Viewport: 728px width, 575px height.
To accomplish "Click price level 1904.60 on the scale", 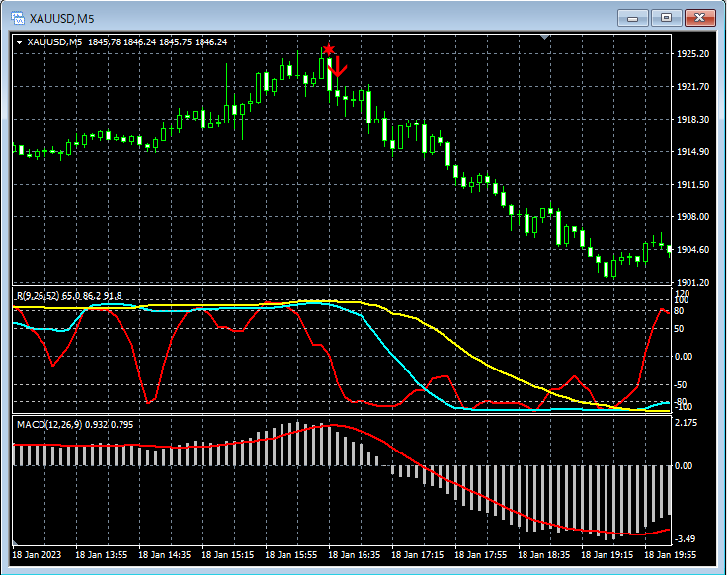I will click(x=692, y=249).
